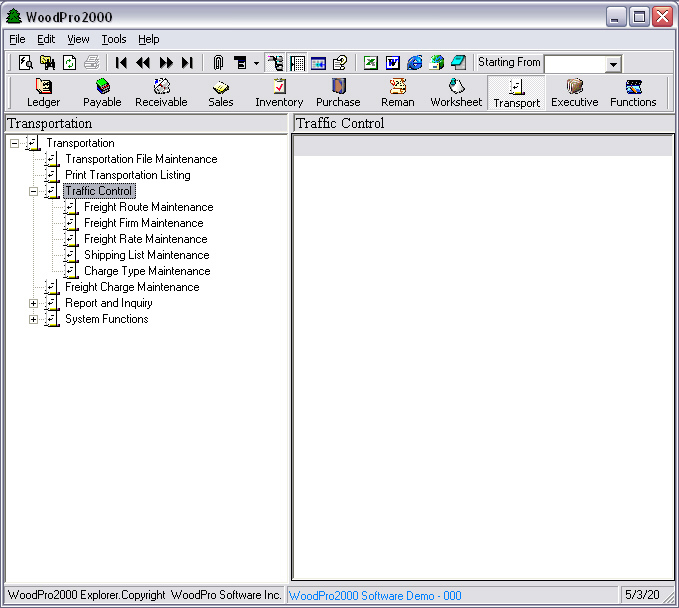This screenshot has width=679, height=608.
Task: Open the Receivable module
Action: [x=161, y=93]
